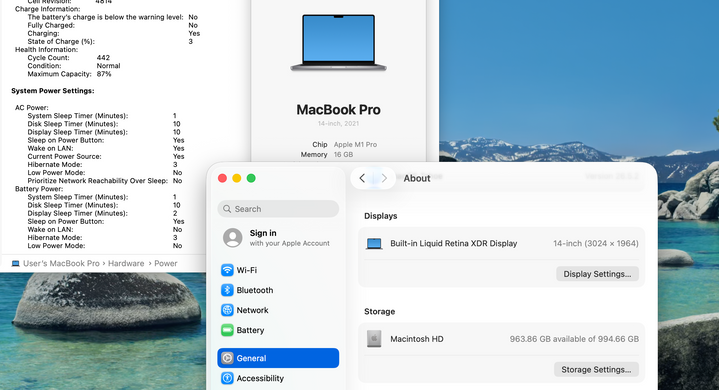
Task: Click the Condition: Normal row
Action: tap(74, 66)
